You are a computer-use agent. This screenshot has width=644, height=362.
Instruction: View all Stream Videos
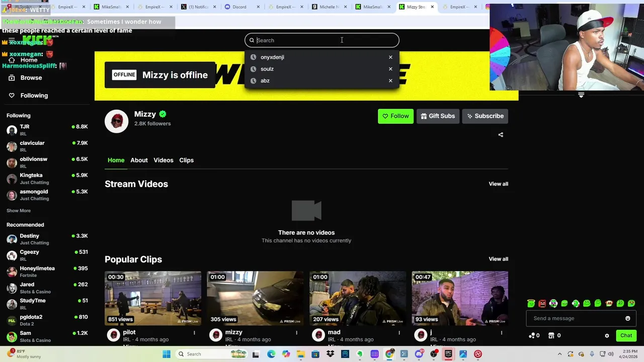click(499, 184)
